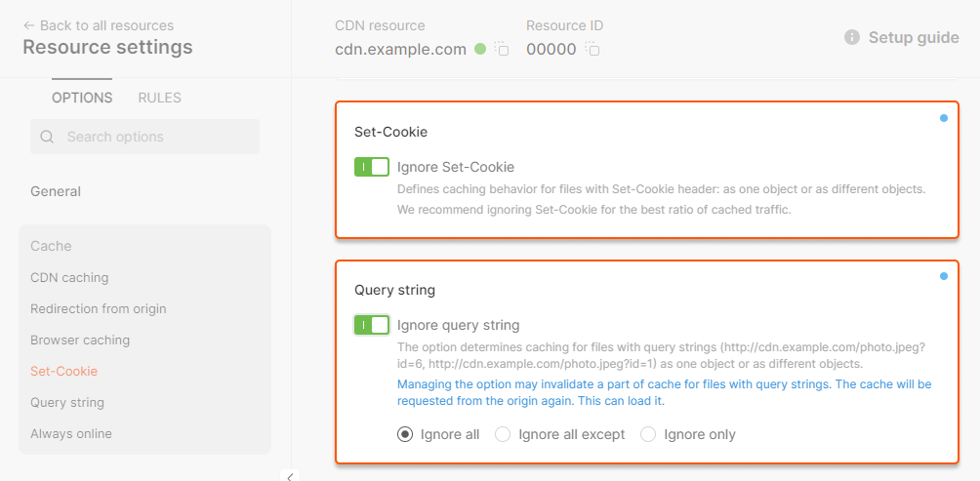Click the search magnifier icon
Screen dimensions: 980x481
pyautogui.click(x=47, y=138)
